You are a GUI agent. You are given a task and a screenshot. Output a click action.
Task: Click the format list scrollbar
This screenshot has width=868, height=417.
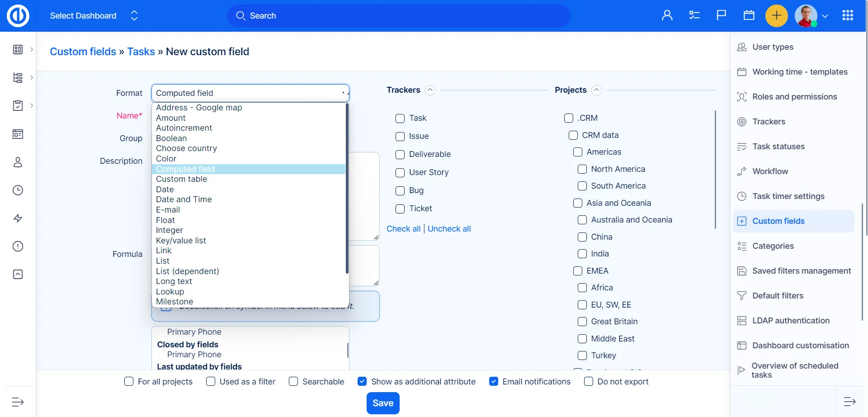tap(347, 190)
